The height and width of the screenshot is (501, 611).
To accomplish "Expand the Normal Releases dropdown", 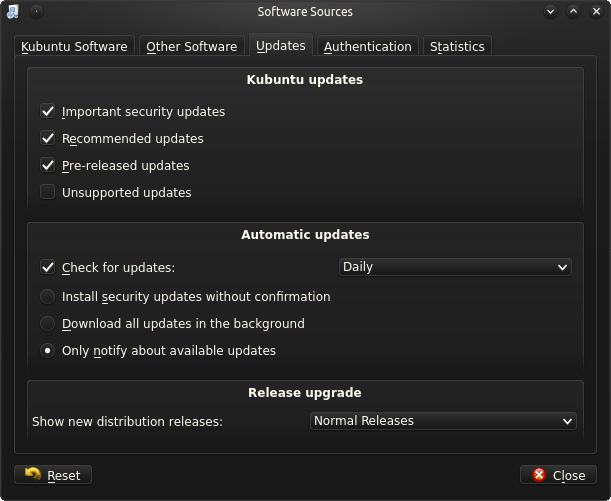I will 443,421.
